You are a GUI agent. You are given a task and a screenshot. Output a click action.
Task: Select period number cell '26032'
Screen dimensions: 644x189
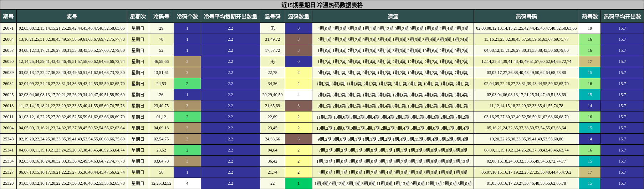click(8, 84)
